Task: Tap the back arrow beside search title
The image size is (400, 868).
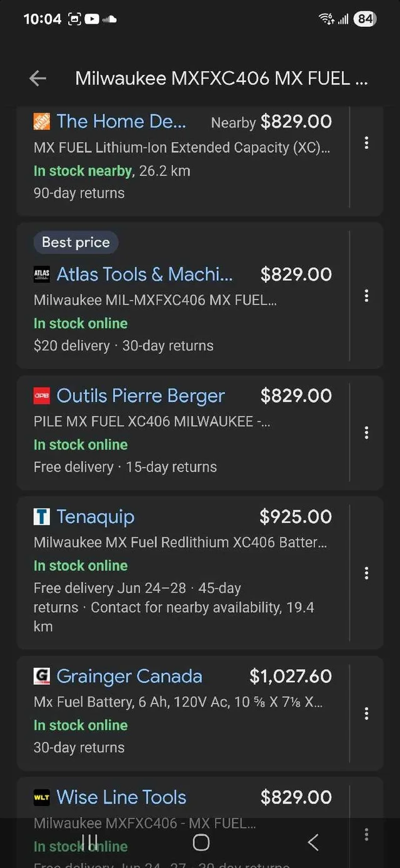Action: pos(37,79)
